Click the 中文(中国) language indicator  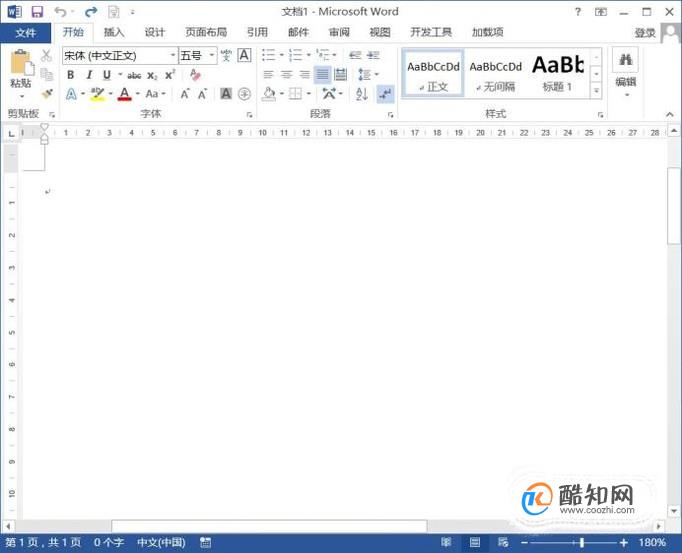point(161,542)
